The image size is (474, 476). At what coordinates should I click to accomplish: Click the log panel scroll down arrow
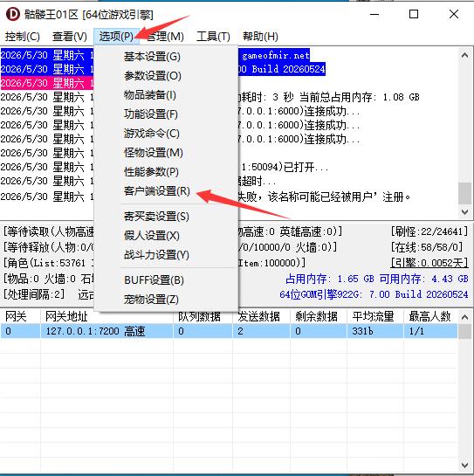pyautogui.click(x=464, y=212)
